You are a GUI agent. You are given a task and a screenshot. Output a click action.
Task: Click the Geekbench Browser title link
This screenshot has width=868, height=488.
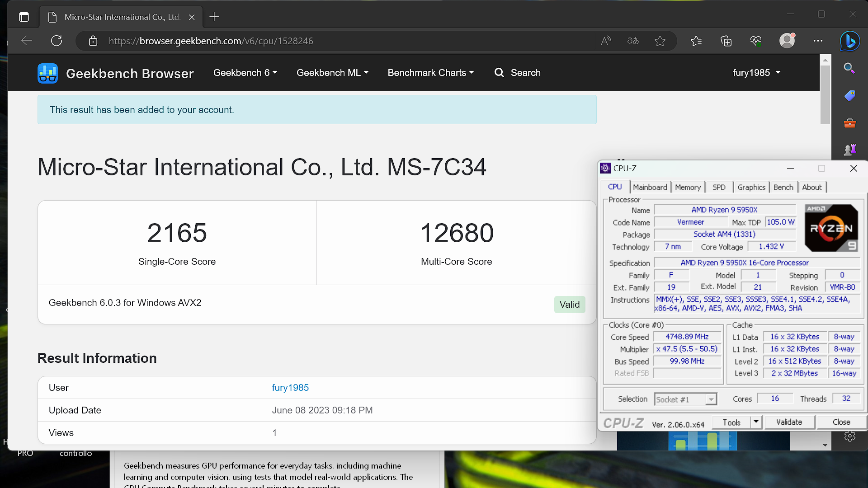(130, 74)
